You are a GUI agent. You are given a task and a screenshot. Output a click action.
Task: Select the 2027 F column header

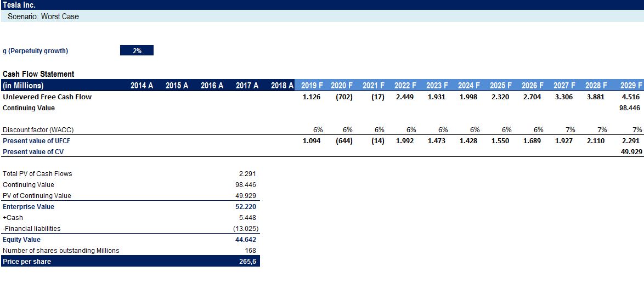click(564, 86)
